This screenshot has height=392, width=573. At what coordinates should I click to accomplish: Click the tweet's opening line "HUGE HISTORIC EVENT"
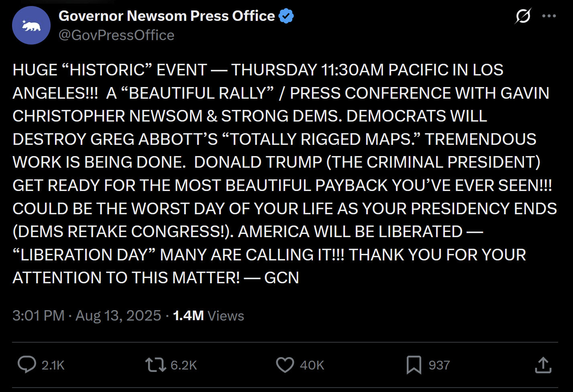click(110, 70)
